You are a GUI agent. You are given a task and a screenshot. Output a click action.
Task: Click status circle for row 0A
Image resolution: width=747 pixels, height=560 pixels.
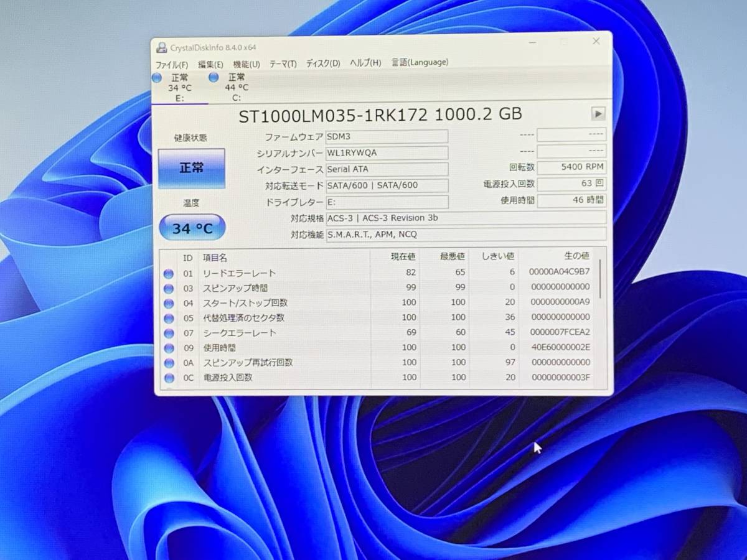(x=169, y=363)
